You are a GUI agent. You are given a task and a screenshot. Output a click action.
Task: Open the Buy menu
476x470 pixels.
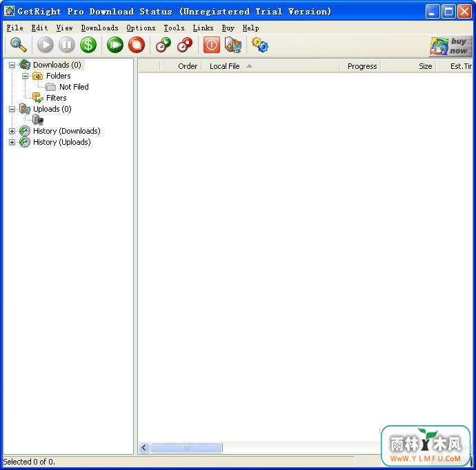pos(228,28)
